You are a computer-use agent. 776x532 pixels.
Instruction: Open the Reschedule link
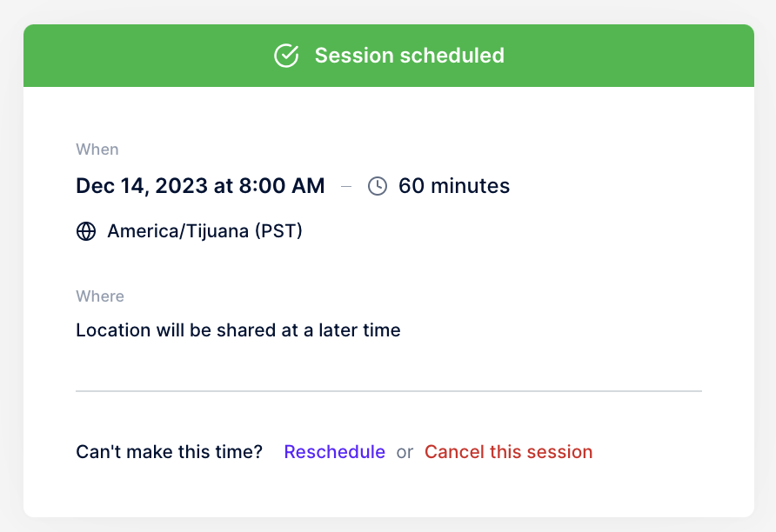tap(335, 452)
